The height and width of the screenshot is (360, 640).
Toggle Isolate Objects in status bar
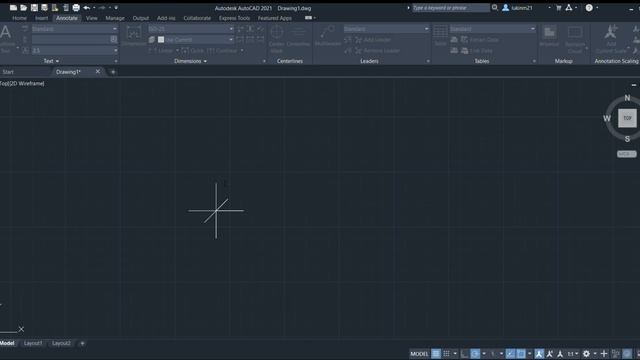(616, 354)
